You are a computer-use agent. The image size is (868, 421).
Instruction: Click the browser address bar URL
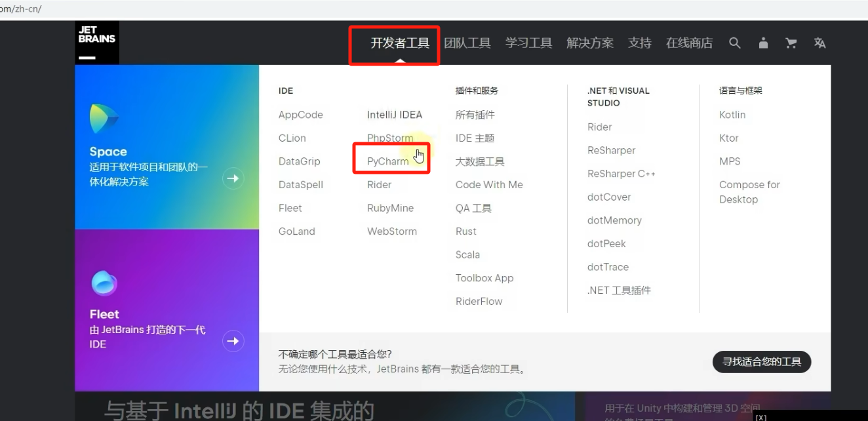21,9
